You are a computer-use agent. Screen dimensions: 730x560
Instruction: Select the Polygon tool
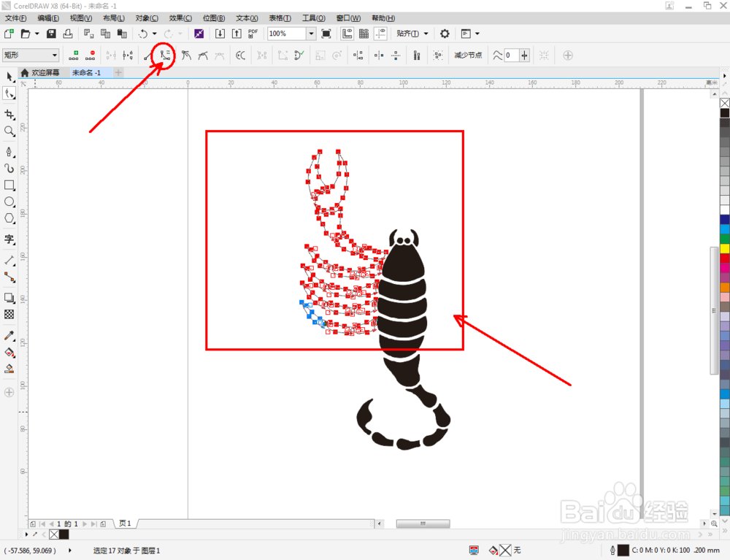coord(9,218)
